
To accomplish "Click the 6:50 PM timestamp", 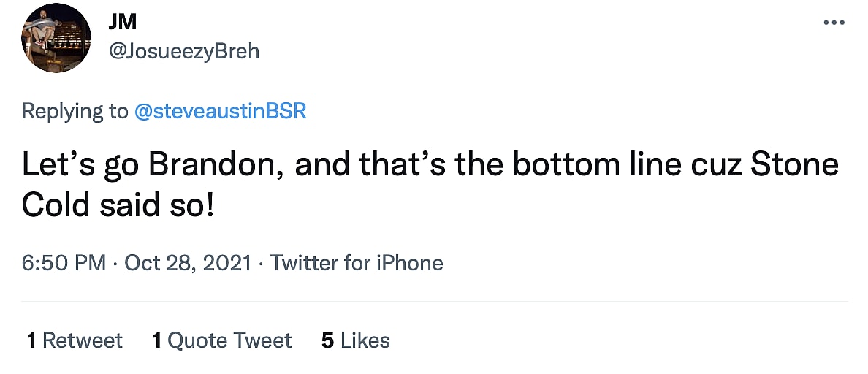I will click(64, 263).
